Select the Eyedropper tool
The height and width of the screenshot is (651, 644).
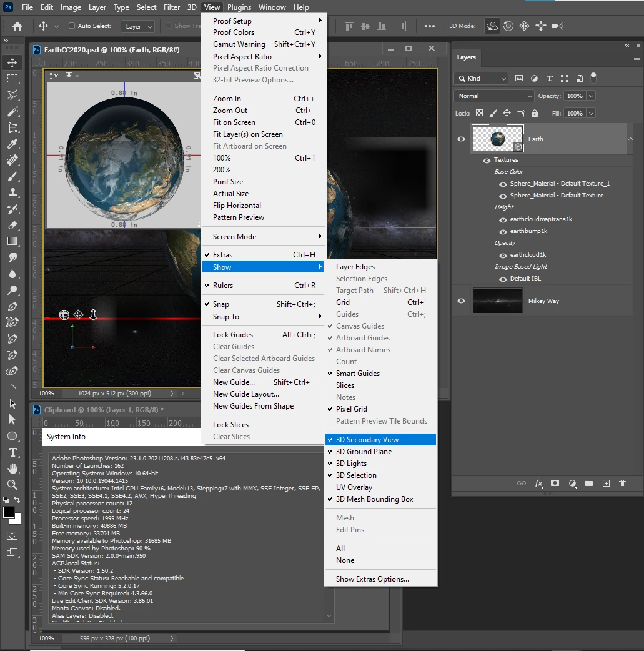[x=12, y=144]
